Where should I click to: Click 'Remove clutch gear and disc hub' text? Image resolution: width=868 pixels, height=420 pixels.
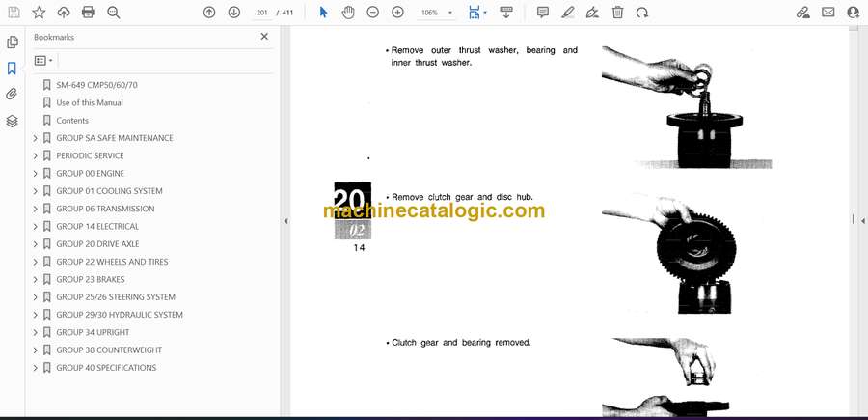tap(462, 197)
